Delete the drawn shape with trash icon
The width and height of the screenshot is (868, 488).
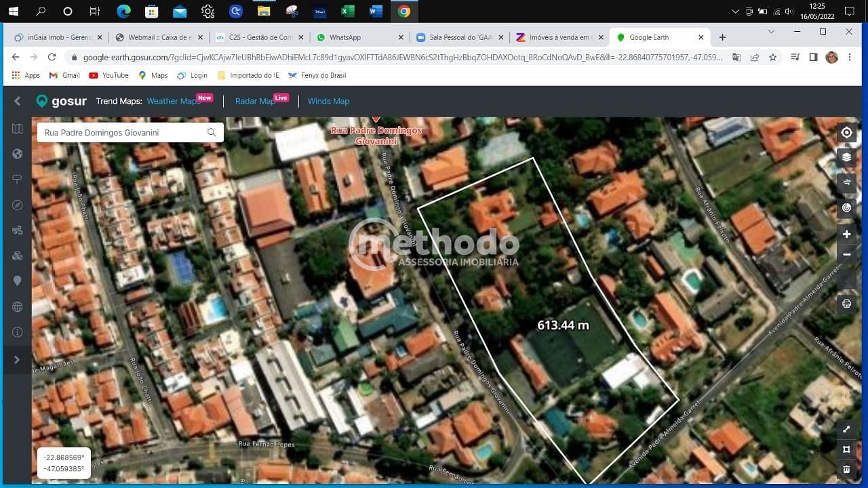pos(846,469)
